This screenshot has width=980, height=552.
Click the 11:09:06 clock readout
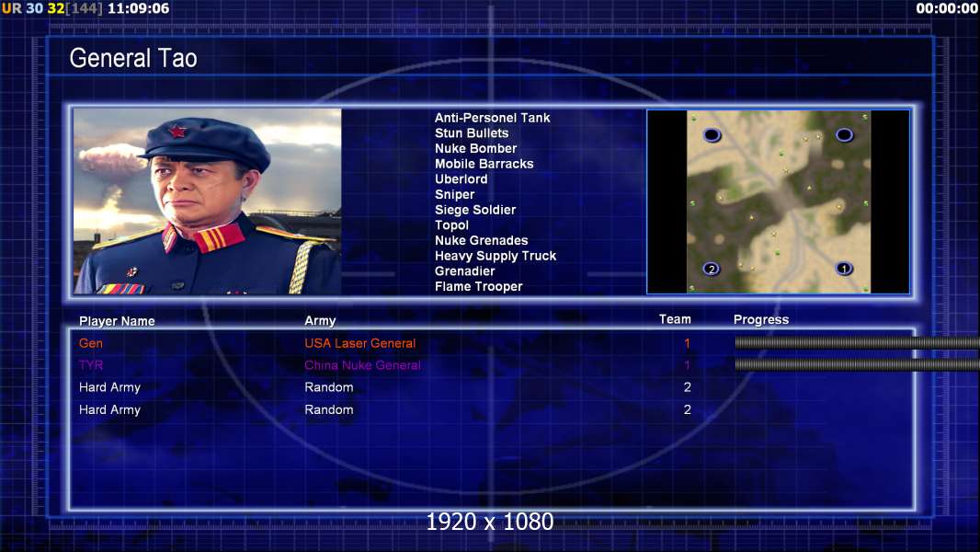[138, 8]
